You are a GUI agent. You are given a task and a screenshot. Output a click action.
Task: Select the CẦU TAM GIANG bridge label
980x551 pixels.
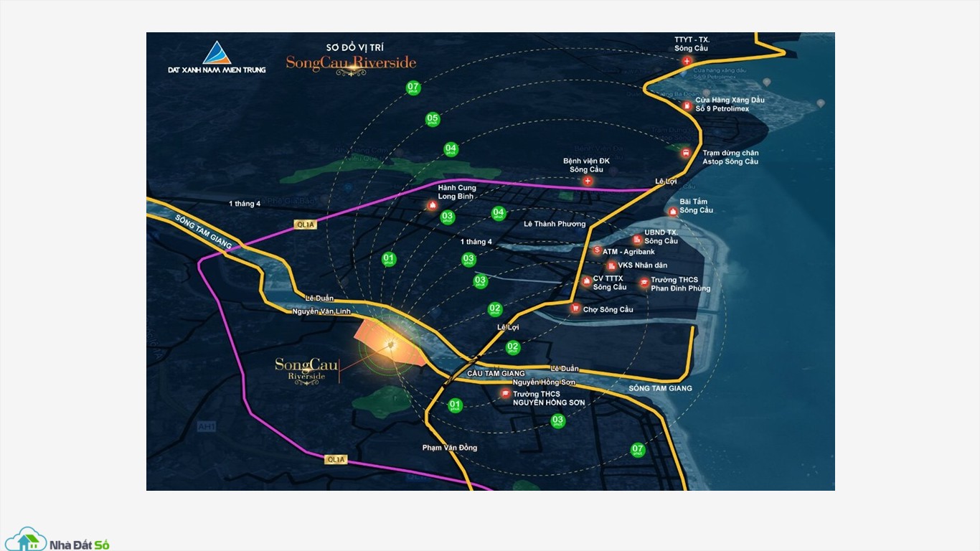(496, 373)
